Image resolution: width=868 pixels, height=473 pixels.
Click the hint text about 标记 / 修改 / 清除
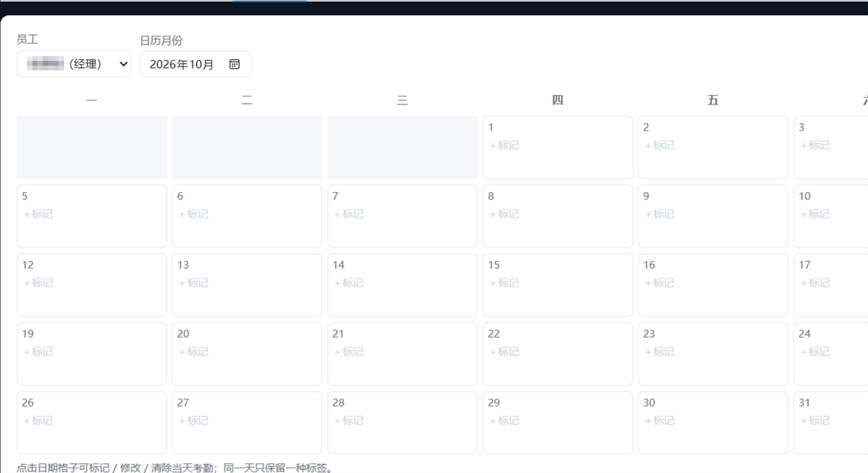tap(176, 467)
